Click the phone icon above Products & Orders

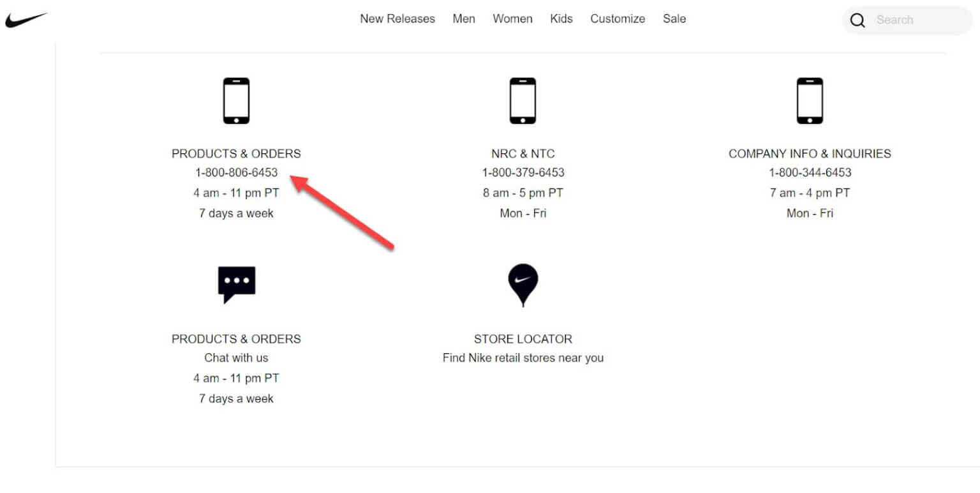pyautogui.click(x=236, y=100)
